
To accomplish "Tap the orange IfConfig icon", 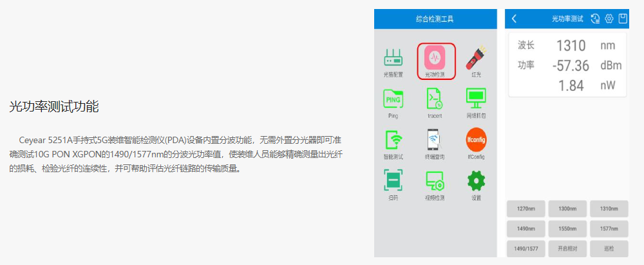I will [476, 140].
